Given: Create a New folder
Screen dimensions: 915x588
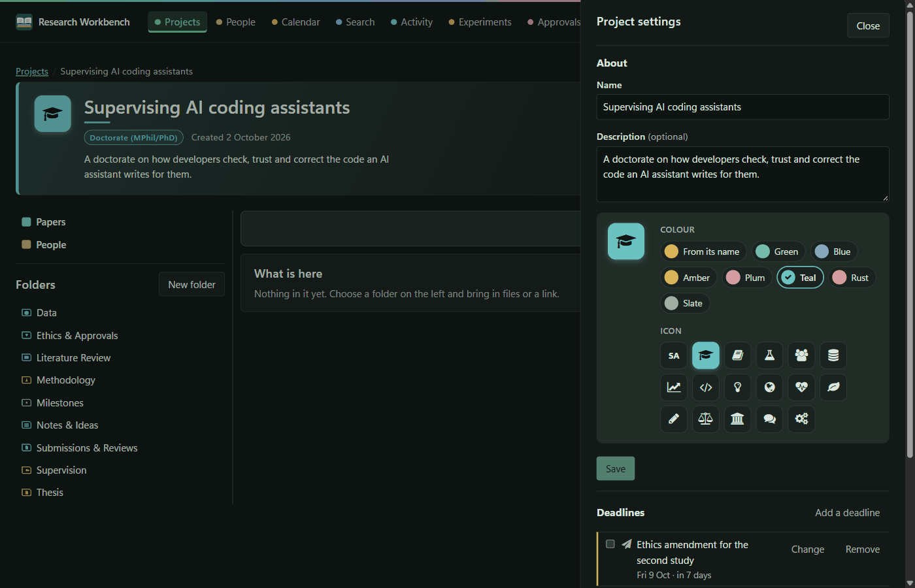Looking at the screenshot, I should click(x=191, y=284).
